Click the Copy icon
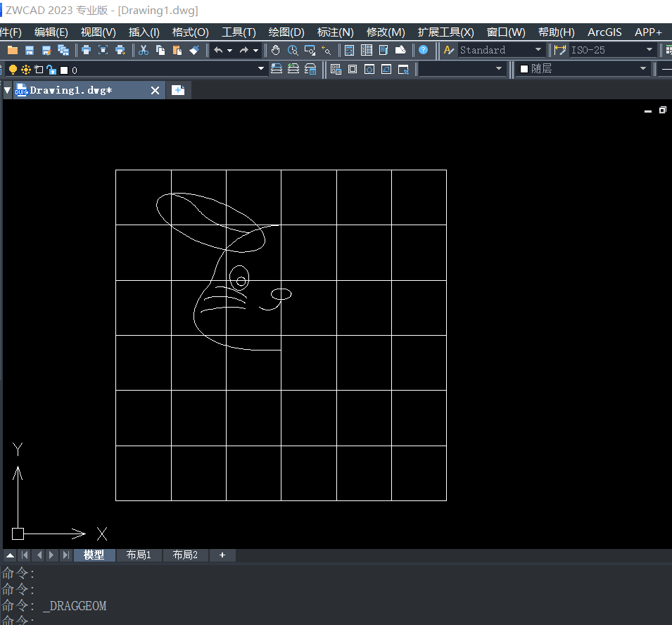Viewport: 672px width, 625px height. [x=160, y=50]
